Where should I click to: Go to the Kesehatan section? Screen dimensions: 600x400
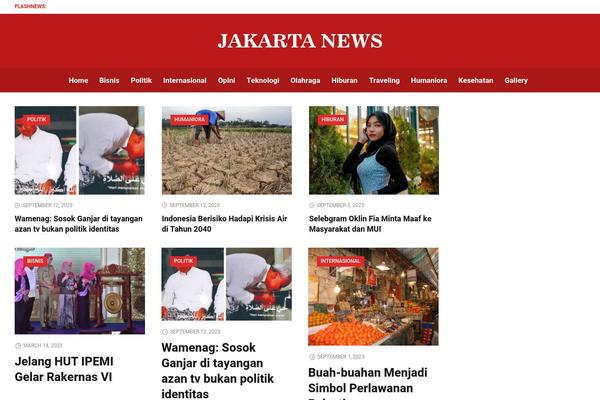(476, 80)
